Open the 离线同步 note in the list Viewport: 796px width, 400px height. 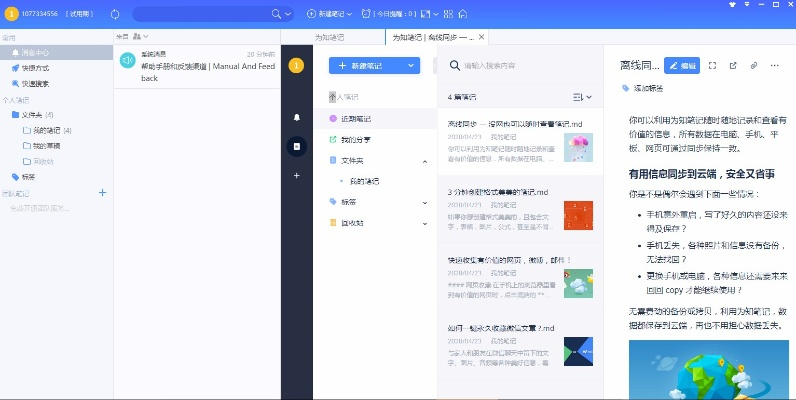520,142
